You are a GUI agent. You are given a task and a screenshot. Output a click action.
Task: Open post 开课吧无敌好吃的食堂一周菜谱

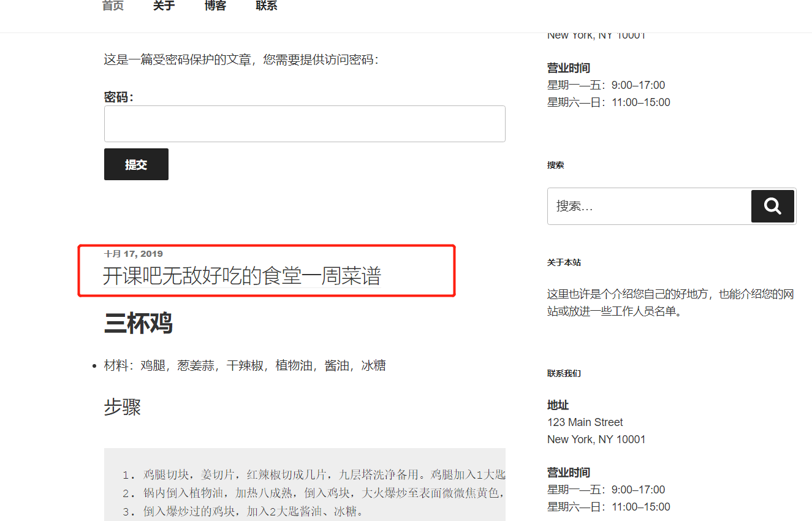click(242, 276)
